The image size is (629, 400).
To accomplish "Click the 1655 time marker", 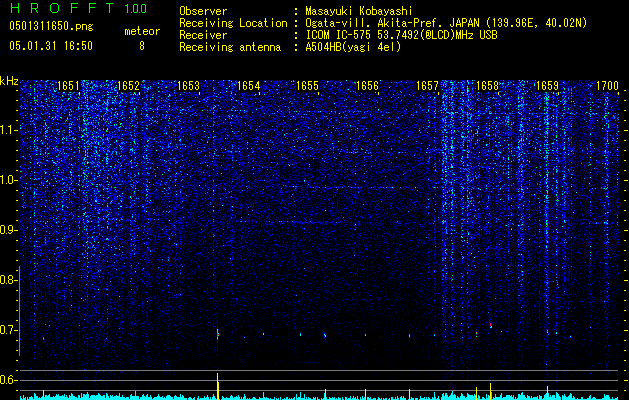I will (x=307, y=86).
